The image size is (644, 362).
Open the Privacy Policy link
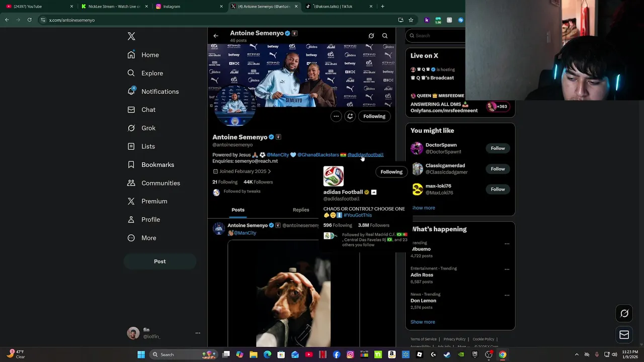point(454,339)
